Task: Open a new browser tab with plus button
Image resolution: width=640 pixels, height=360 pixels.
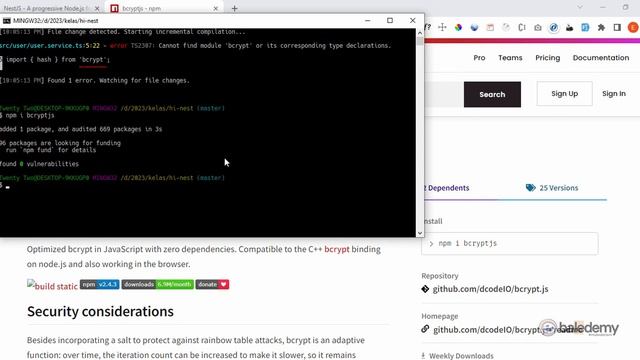Action: pyautogui.click(x=234, y=8)
